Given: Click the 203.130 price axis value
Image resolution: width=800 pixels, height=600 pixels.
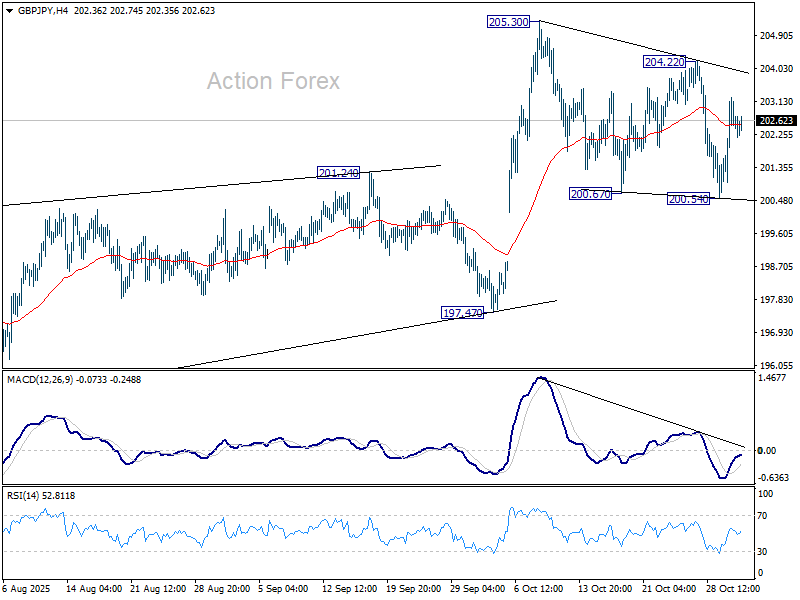Looking at the screenshot, I should 777,102.
